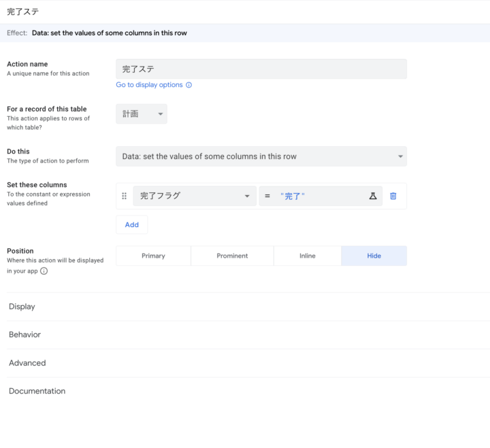Expand the Advanced section
Viewport: 490px width, 448px height.
(x=27, y=363)
